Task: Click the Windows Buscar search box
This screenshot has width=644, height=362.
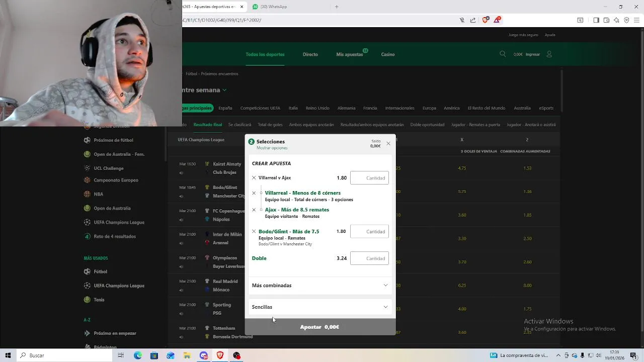Action: (x=64, y=355)
